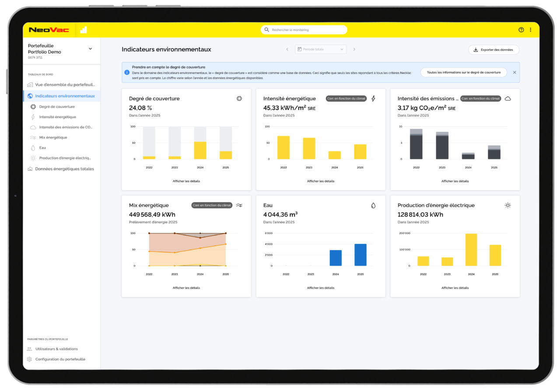This screenshot has width=560, height=392.
Task: Go to the next period with right chevron
Action: (354, 49)
